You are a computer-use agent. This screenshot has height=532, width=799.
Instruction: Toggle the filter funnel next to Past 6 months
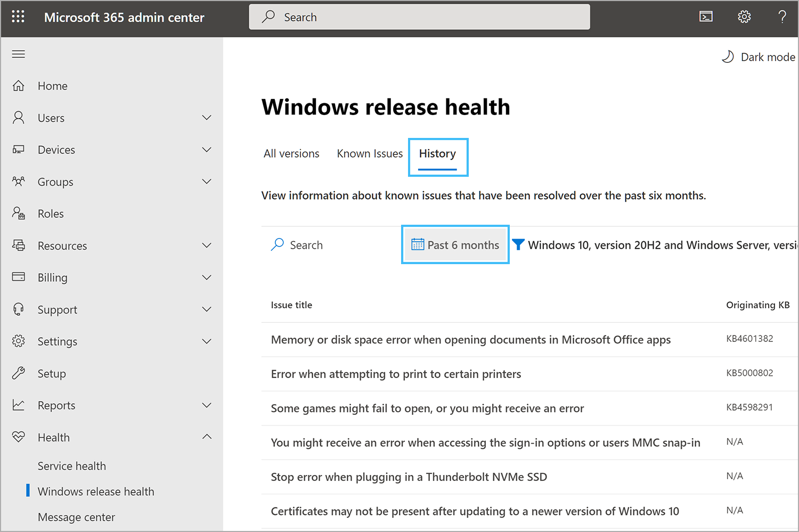(x=518, y=244)
